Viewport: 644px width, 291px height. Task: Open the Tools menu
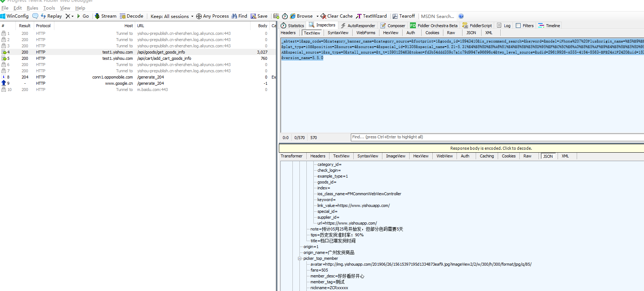point(49,8)
